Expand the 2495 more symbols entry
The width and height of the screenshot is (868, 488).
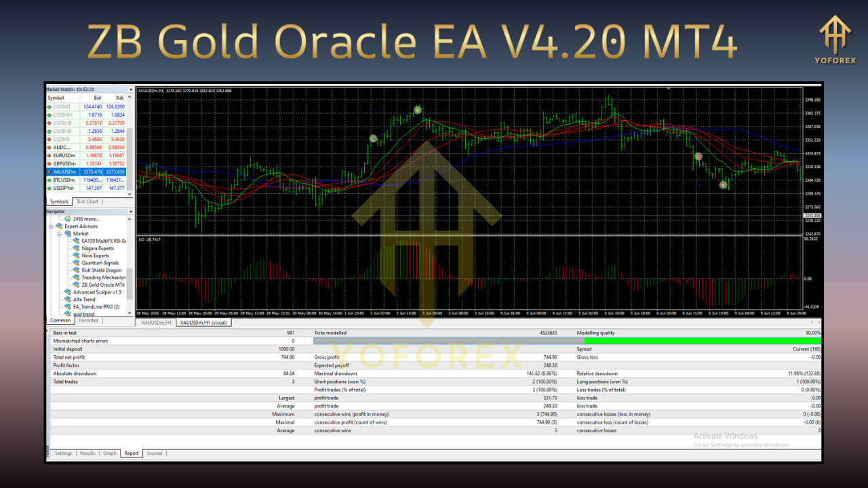[x=85, y=218]
